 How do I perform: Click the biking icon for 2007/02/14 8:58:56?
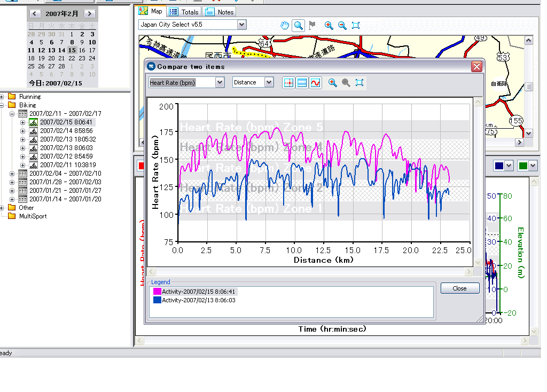(33, 131)
